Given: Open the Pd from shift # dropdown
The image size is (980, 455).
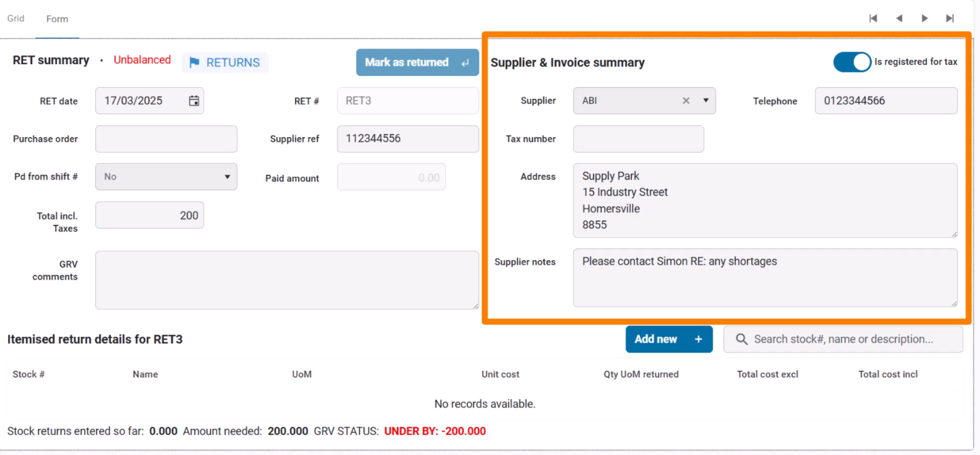Looking at the screenshot, I should click(227, 177).
